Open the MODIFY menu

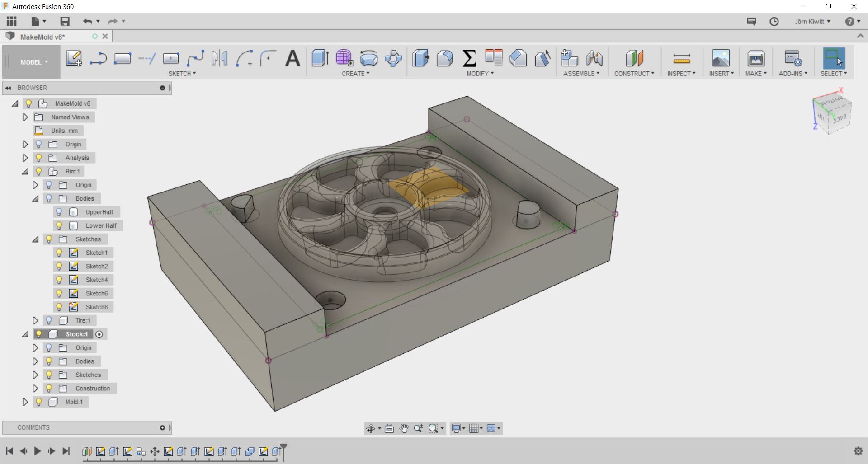pos(480,73)
